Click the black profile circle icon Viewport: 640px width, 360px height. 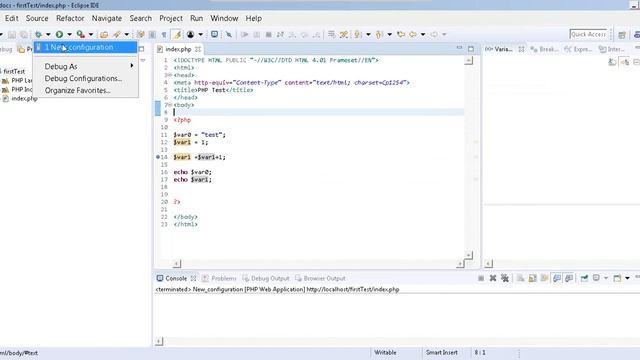coord(190,35)
